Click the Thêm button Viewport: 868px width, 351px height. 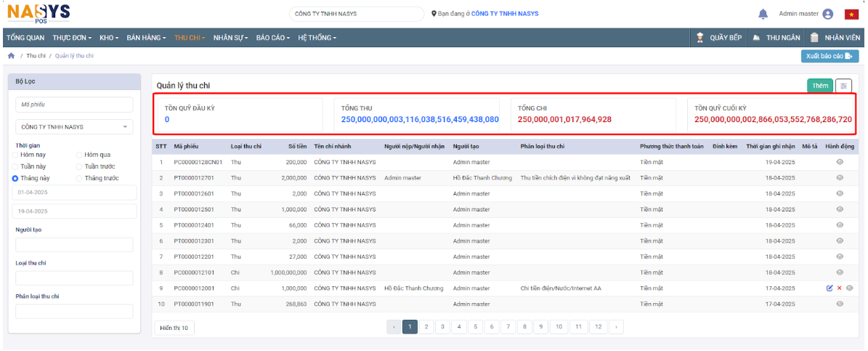pos(819,86)
